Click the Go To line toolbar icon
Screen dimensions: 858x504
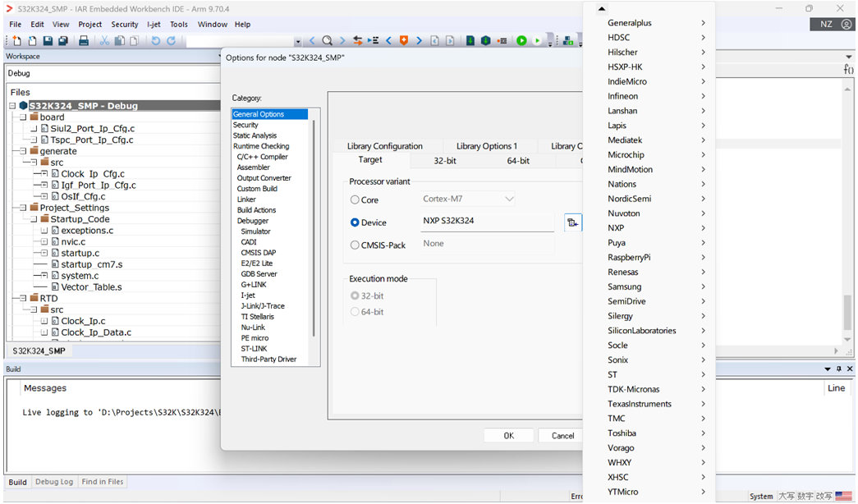coord(374,40)
